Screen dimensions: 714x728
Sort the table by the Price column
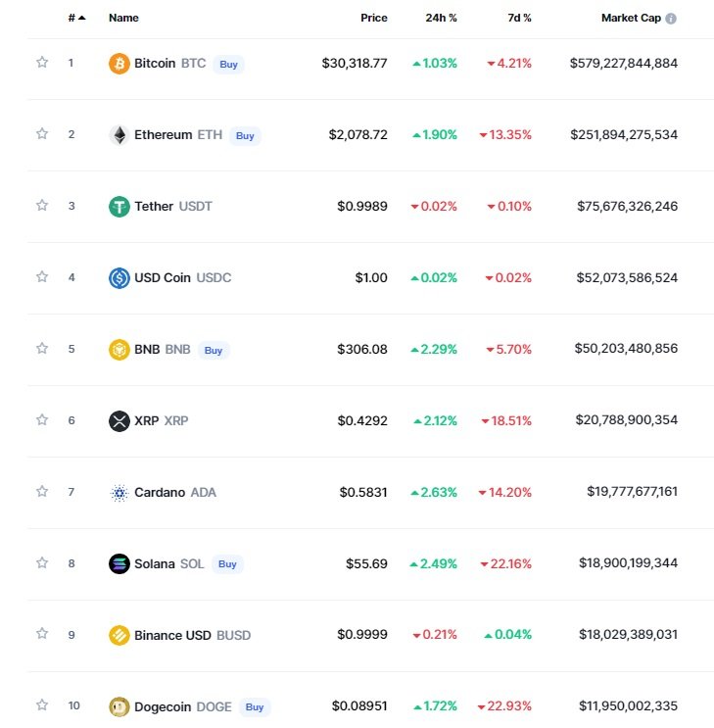tap(373, 18)
